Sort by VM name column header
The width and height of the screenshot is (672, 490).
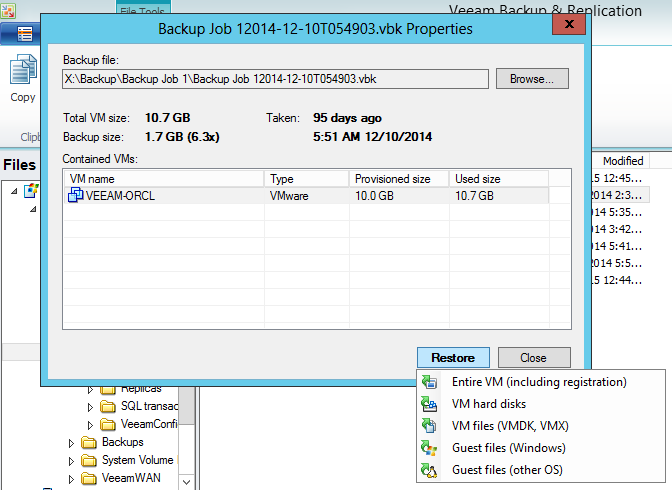coord(164,179)
